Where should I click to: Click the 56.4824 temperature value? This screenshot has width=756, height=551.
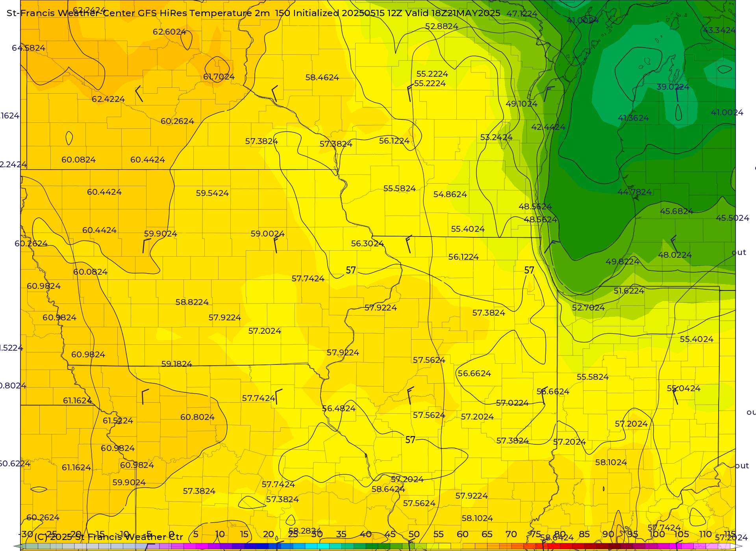coord(339,409)
